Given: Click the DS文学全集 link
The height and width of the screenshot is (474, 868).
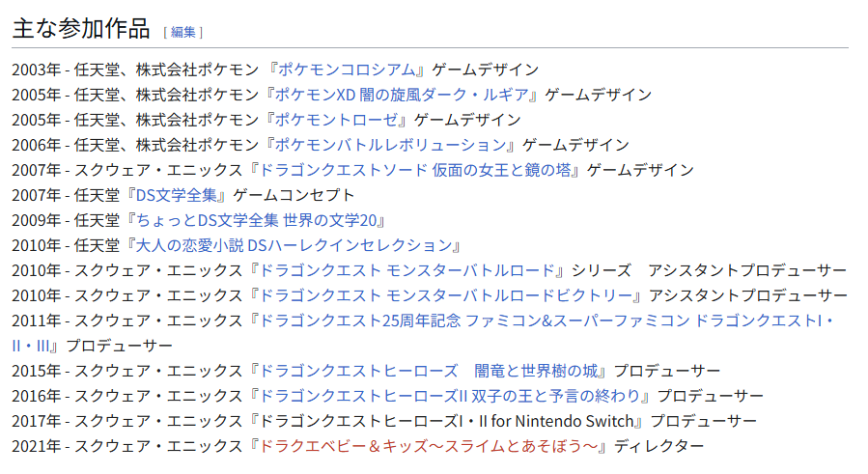Looking at the screenshot, I should (177, 195).
